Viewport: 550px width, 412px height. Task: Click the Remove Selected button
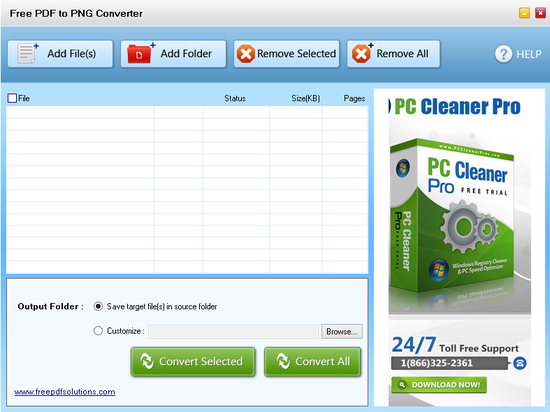pyautogui.click(x=287, y=54)
